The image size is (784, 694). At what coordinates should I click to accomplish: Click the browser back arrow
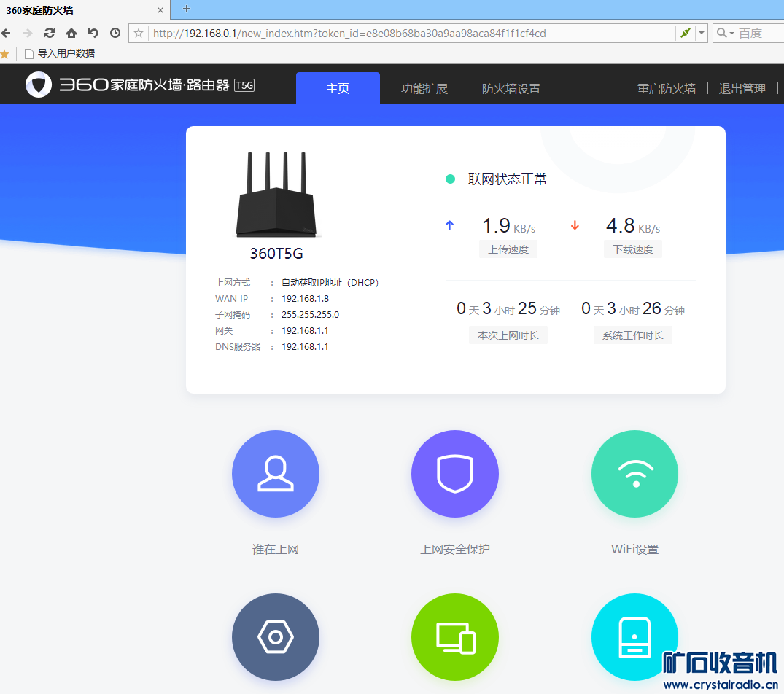click(x=6, y=34)
